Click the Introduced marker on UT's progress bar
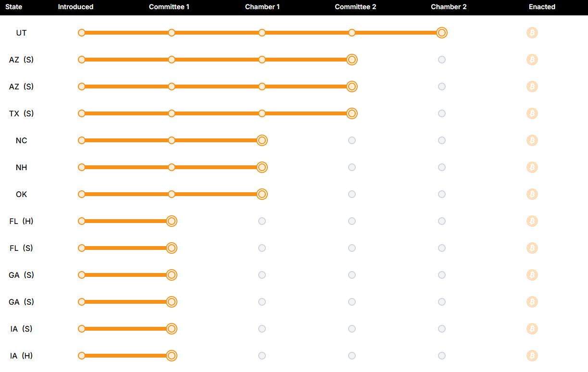Screen dimensions: 588x372 click(x=82, y=33)
